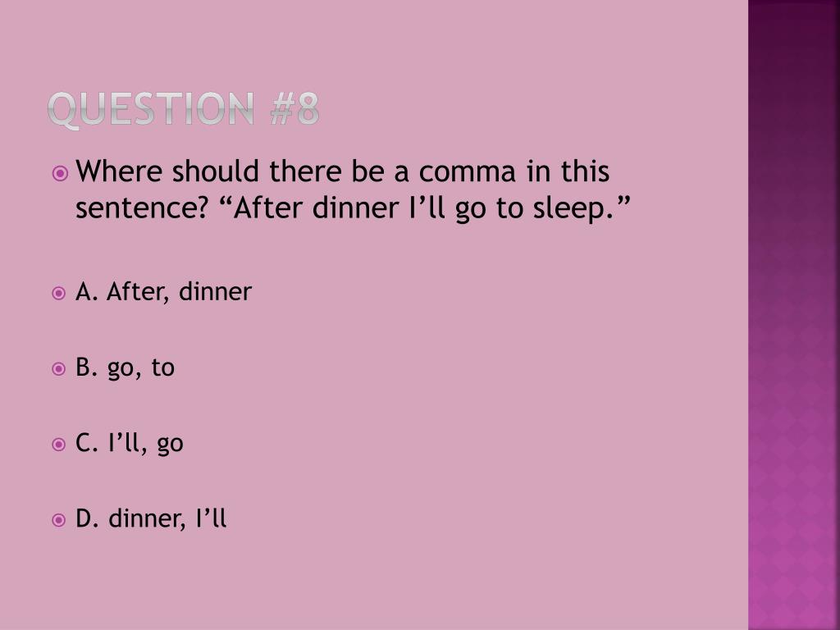Screen dimensions: 840x630
Task: Click the bullet icon next to answer C
Action: tap(58, 445)
